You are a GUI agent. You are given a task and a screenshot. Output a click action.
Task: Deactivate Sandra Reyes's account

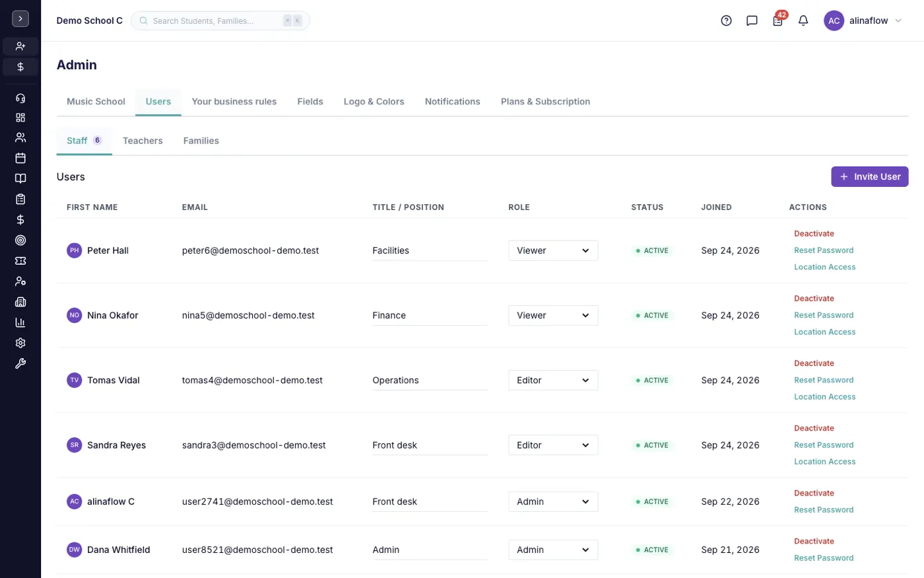[814, 428]
